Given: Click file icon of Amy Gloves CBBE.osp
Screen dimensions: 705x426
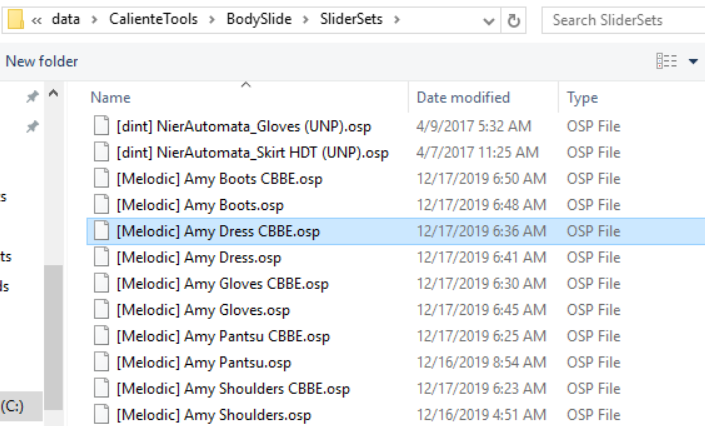Looking at the screenshot, I should 101,283.
